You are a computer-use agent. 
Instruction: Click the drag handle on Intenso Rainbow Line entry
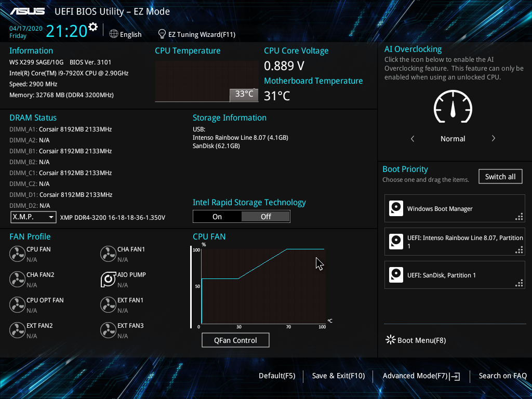coord(519,250)
